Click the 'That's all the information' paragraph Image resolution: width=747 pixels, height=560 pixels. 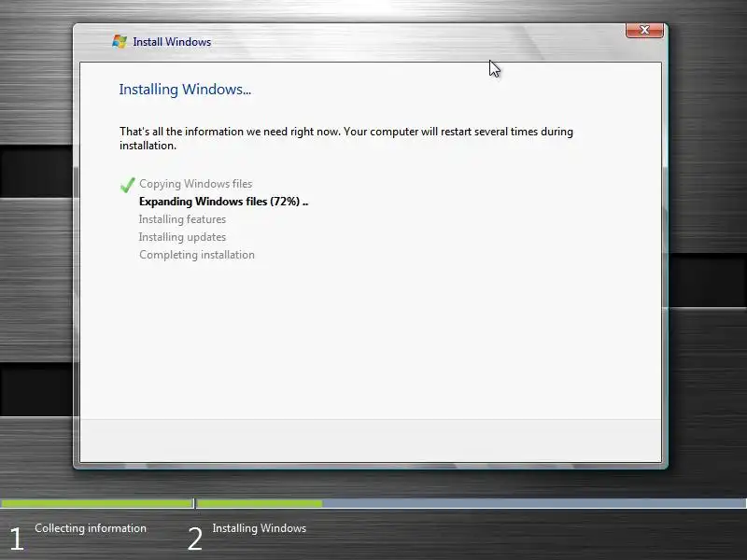point(346,138)
